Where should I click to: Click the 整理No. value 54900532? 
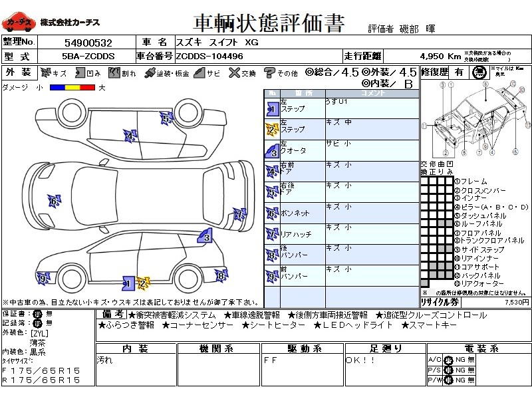[x=88, y=43]
